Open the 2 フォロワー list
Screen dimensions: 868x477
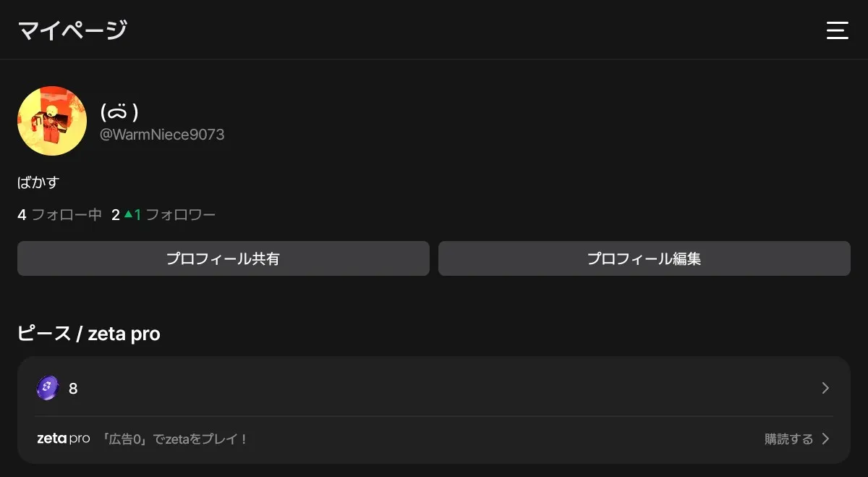click(x=163, y=214)
